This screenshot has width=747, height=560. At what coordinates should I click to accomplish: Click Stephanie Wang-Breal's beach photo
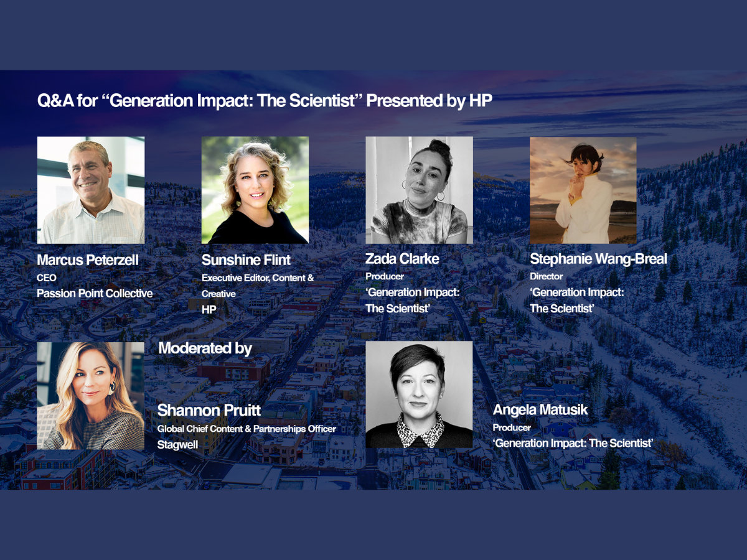coord(583,190)
